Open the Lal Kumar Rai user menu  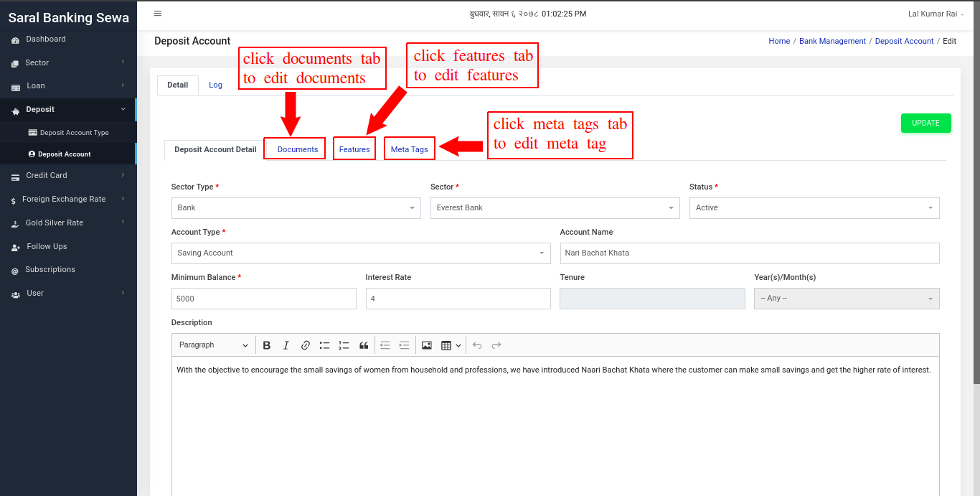(936, 14)
